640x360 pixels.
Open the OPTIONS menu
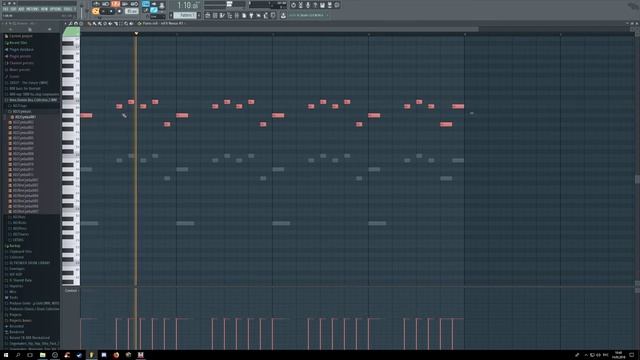click(x=56, y=9)
